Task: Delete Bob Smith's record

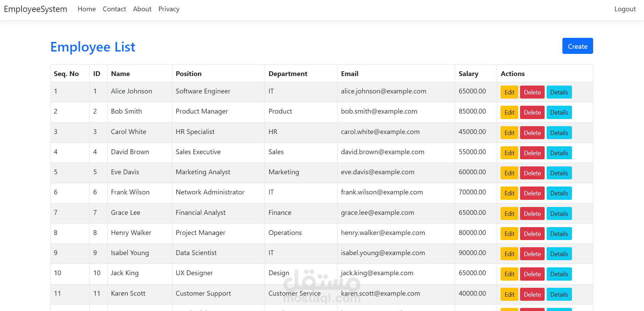Action: (x=532, y=113)
